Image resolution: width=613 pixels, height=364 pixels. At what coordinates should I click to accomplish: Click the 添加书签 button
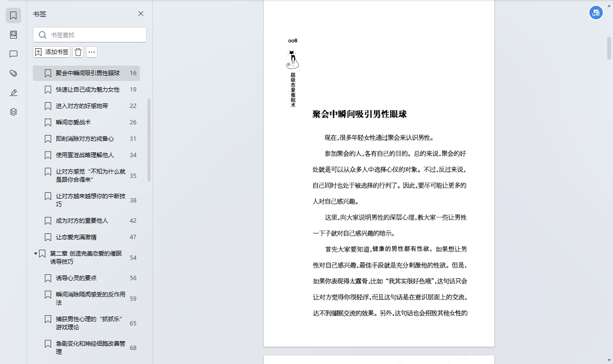[52, 52]
